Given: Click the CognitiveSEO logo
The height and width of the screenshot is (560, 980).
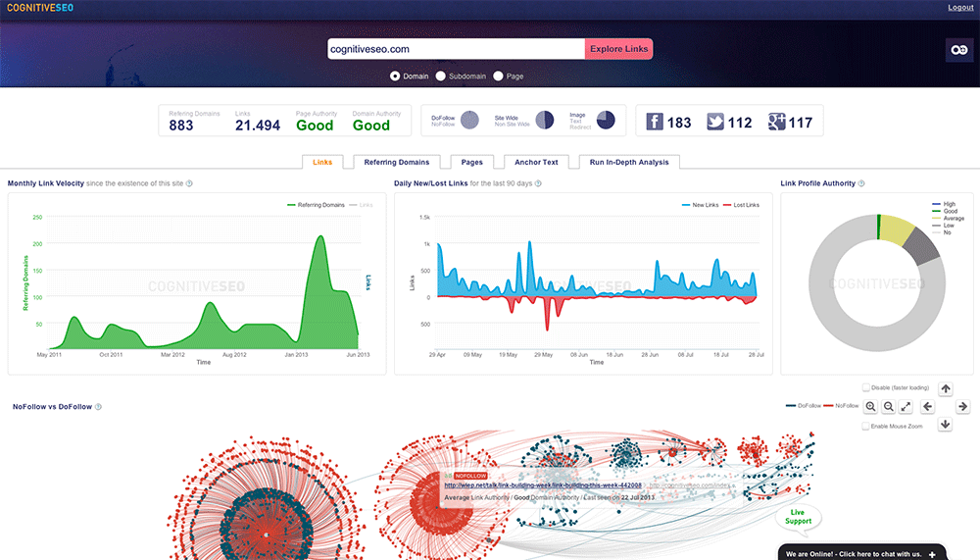Looking at the screenshot, I should click(40, 8).
